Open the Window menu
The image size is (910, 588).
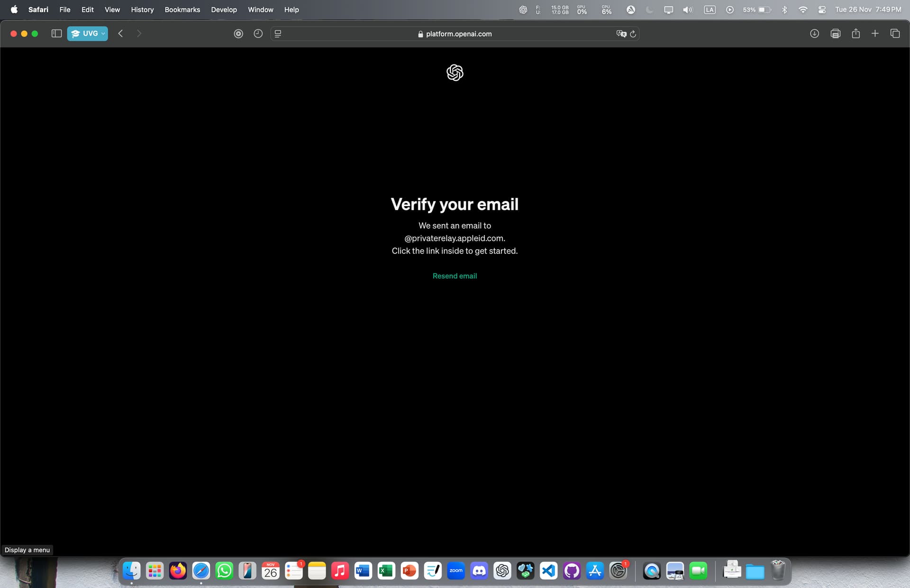click(x=261, y=9)
